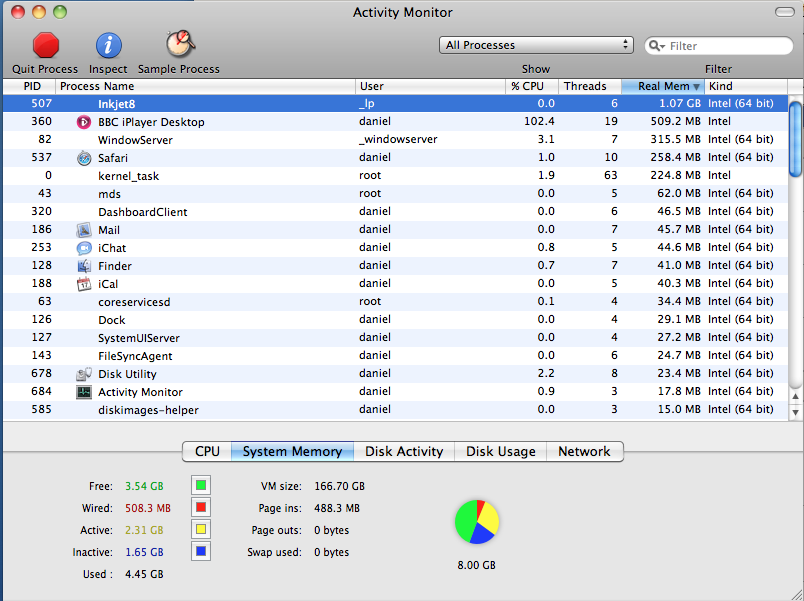Viewport: 804px width, 601px height.
Task: Select the diskimages-helper process row
Action: click(x=395, y=409)
